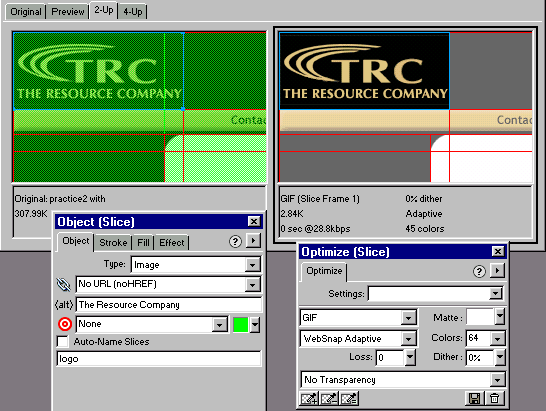The height and width of the screenshot is (411, 546).
Task: Click the slice name field containing logo
Action: 158,359
